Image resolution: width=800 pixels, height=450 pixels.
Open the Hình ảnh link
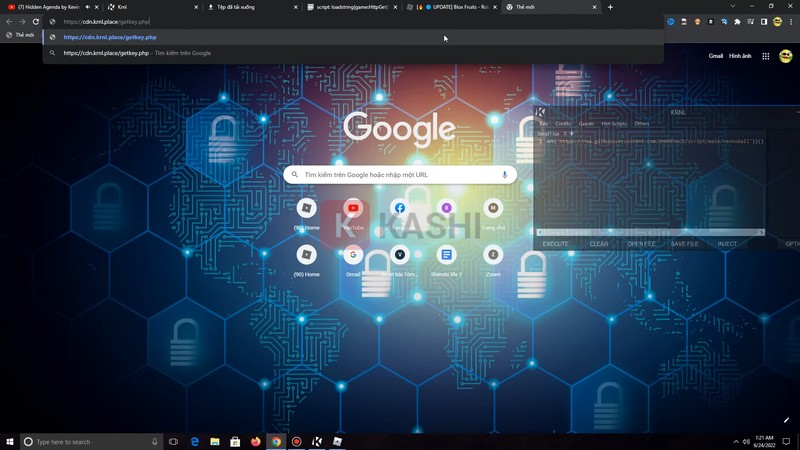point(740,56)
